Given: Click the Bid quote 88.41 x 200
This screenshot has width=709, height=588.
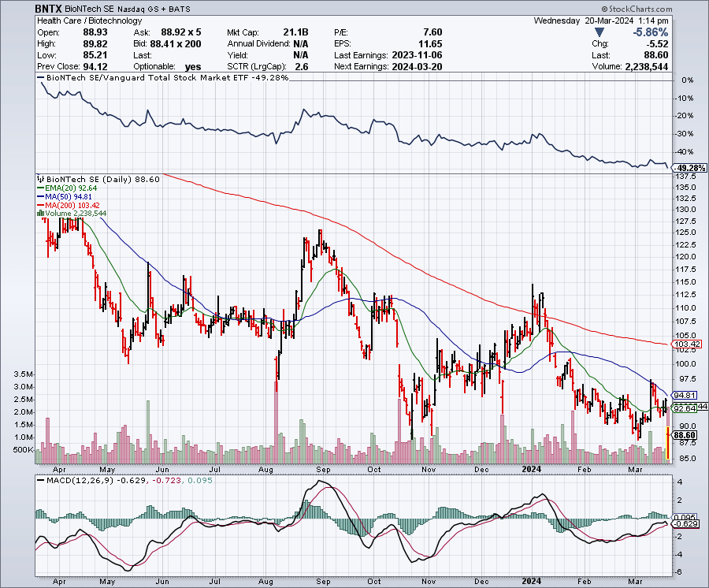Looking at the screenshot, I should pyautogui.click(x=176, y=44).
